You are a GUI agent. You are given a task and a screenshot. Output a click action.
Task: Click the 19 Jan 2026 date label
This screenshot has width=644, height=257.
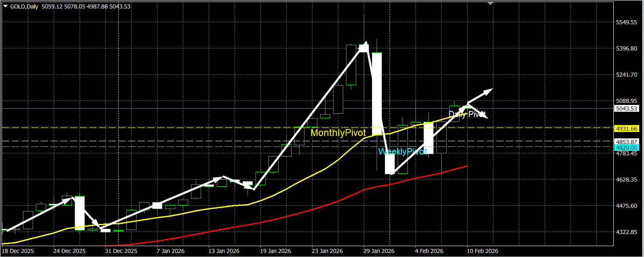click(275, 251)
